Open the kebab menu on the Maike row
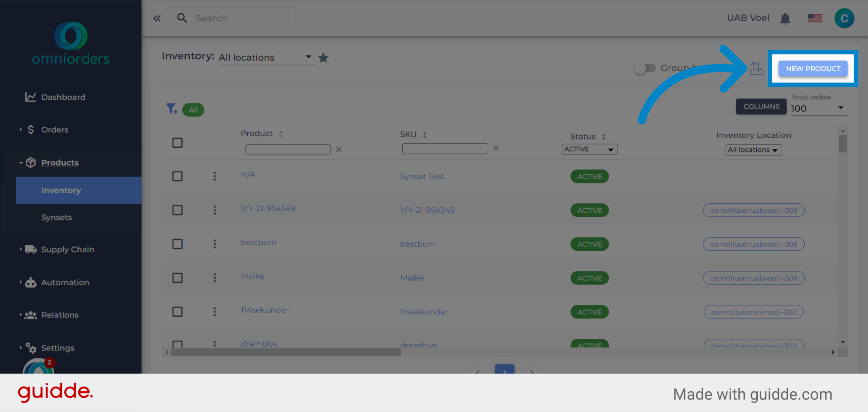The image size is (868, 412). coord(215,278)
